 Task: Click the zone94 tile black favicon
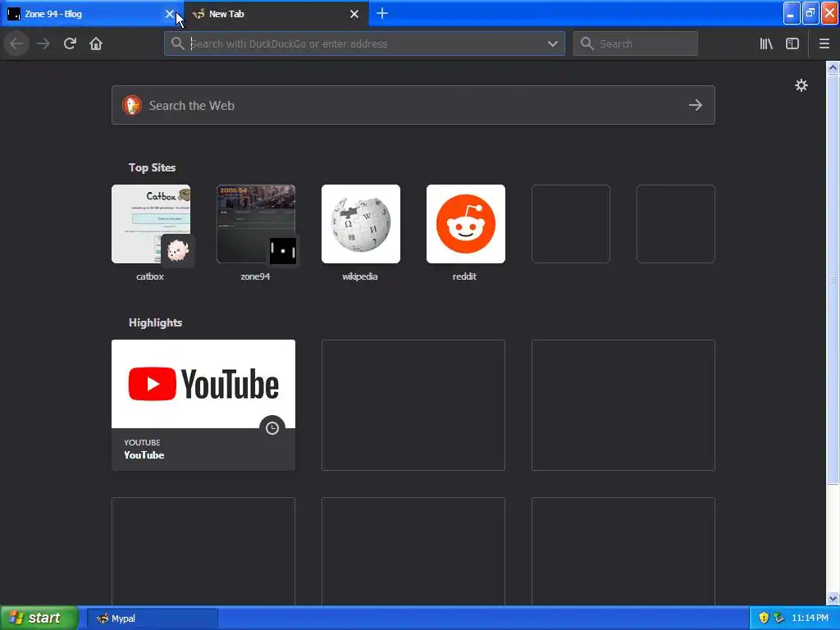click(282, 250)
